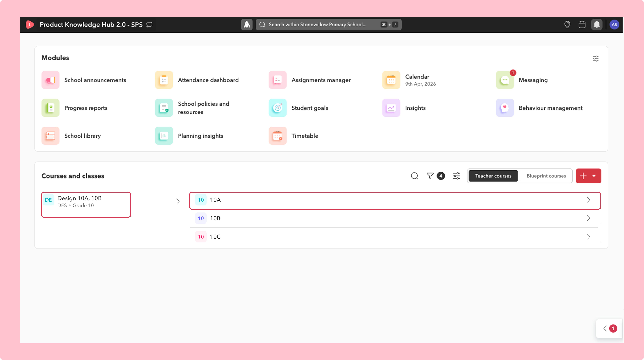Select the 10B class row
Screen dimensions: 644x360
tap(395, 218)
